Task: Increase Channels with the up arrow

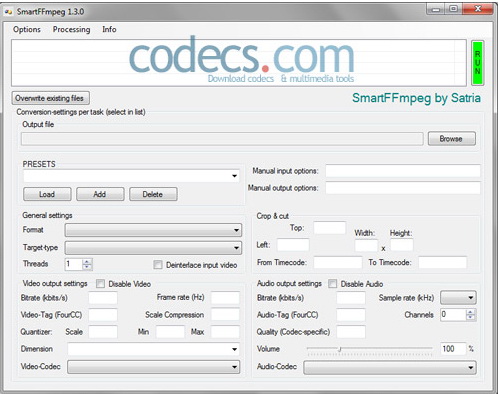Action: [x=470, y=312]
